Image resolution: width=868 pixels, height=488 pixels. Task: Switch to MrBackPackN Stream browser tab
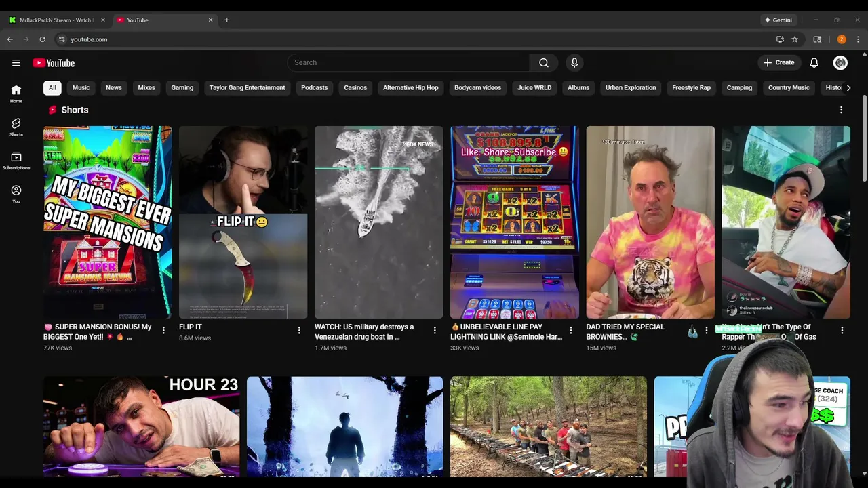tap(57, 20)
